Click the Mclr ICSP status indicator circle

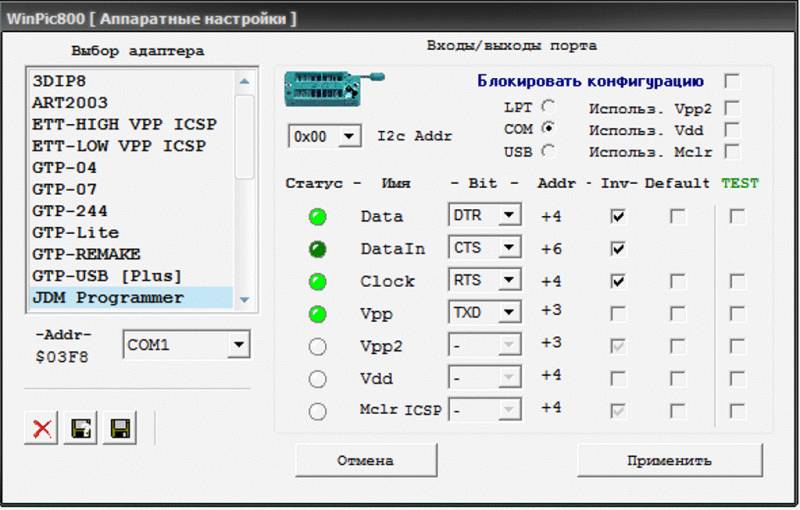[317, 412]
